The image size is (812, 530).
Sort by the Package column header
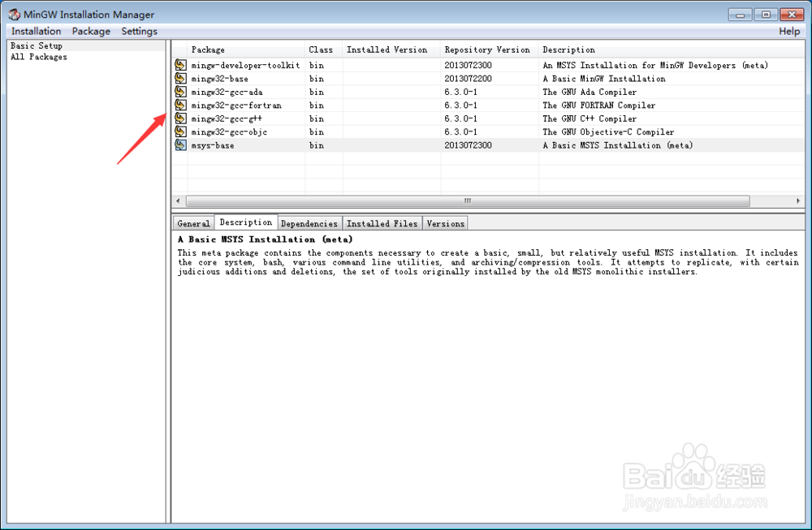pos(246,50)
